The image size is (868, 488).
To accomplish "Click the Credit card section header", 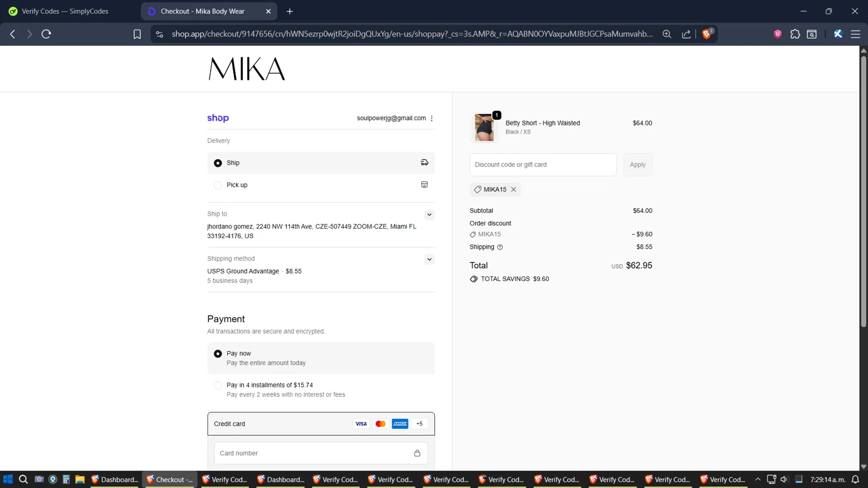I will [x=321, y=424].
